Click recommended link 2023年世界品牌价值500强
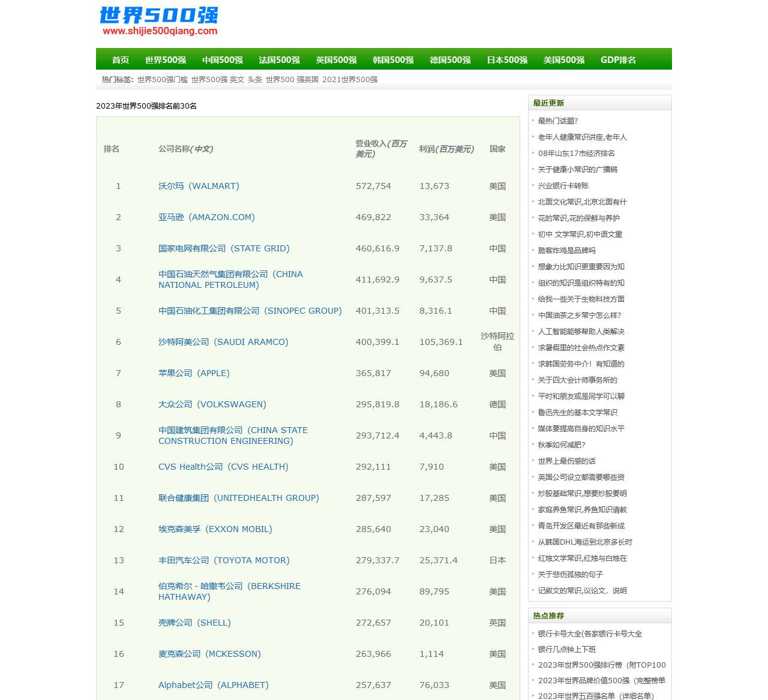768x700 pixels. click(x=602, y=680)
